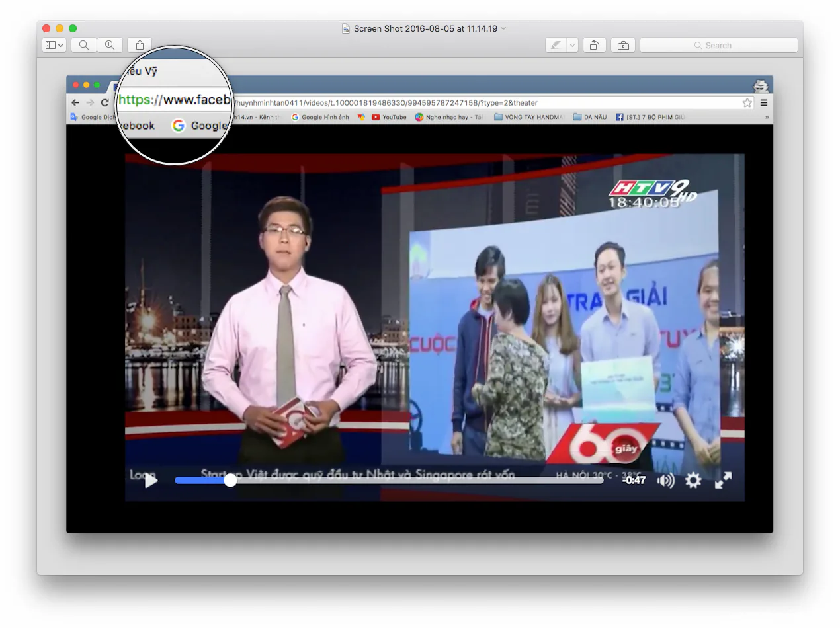
Task: Enter fullscreen with the expand arrows icon
Action: tap(723, 480)
